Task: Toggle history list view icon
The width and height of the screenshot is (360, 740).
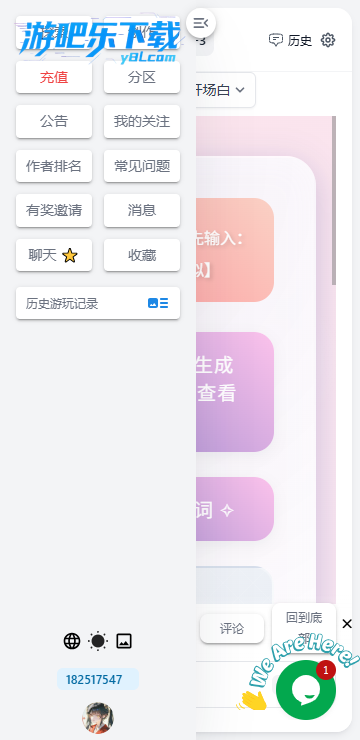Action: tap(158, 303)
